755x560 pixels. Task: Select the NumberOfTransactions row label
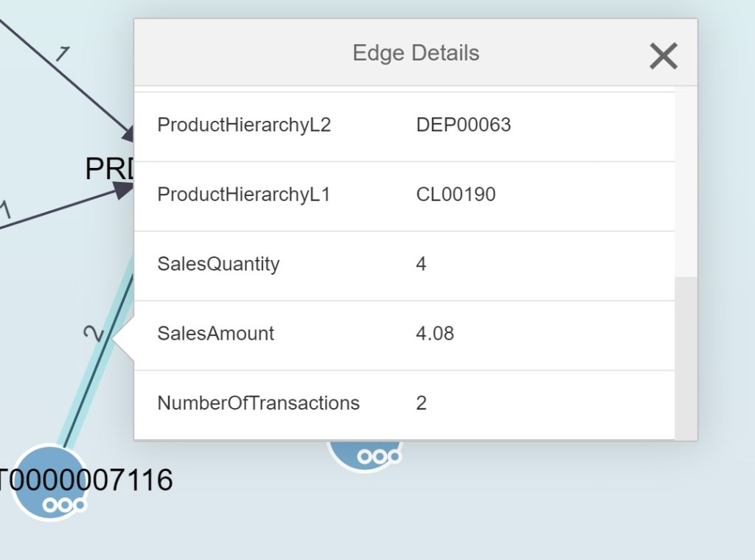[258, 403]
